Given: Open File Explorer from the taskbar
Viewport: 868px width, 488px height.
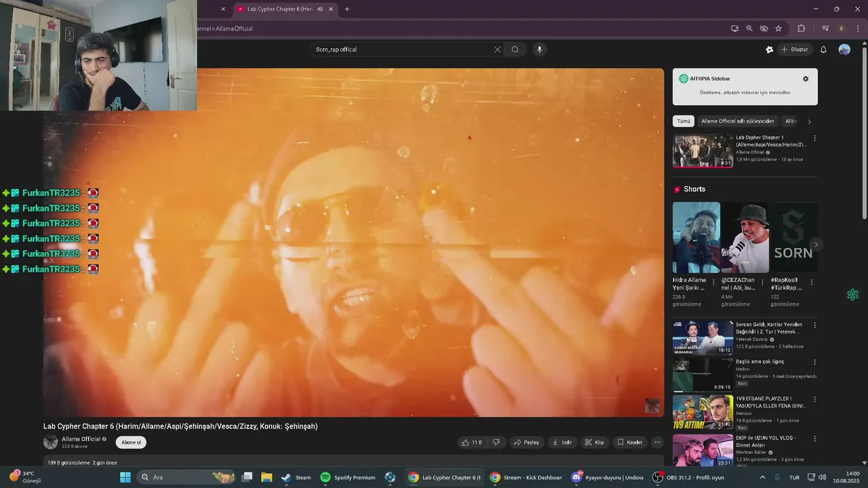Looking at the screenshot, I should click(267, 477).
